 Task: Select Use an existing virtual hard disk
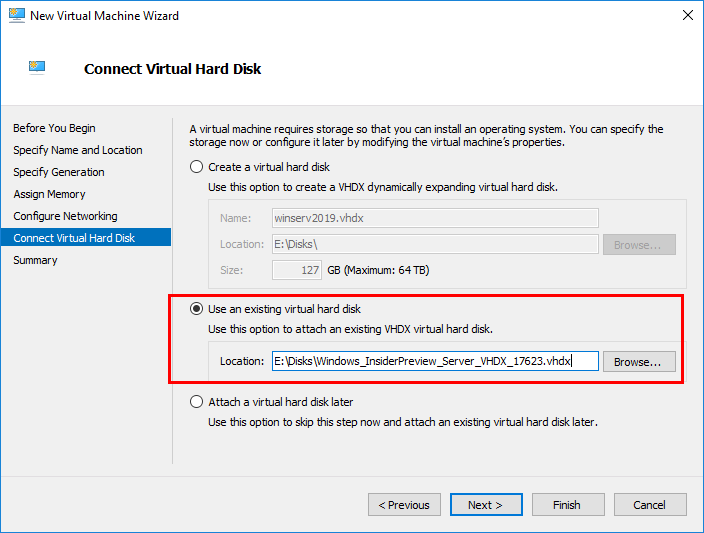197,309
